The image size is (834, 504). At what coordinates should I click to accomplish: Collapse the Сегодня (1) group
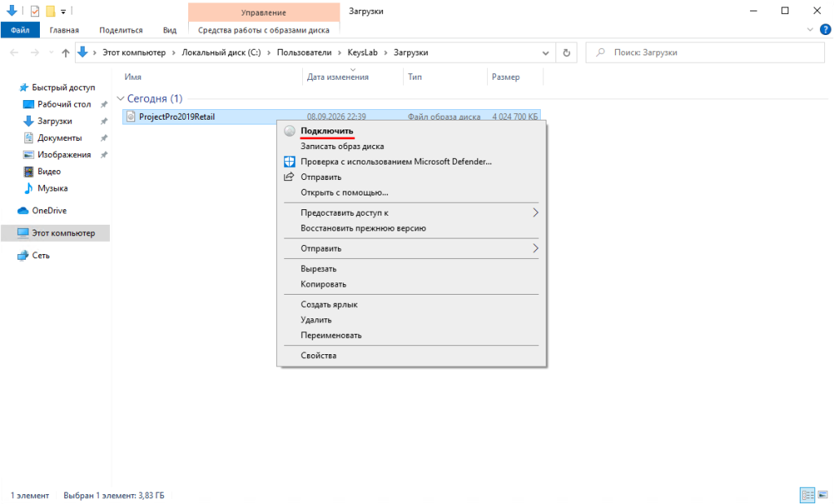click(121, 99)
